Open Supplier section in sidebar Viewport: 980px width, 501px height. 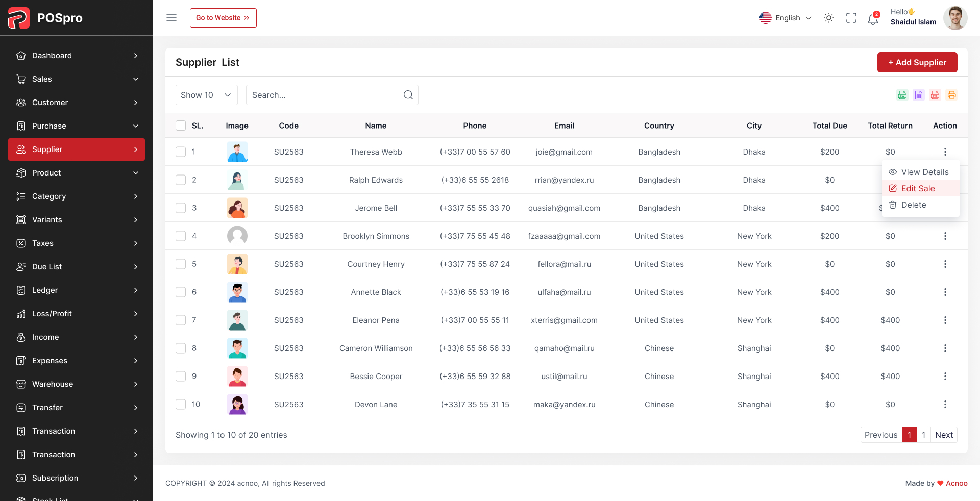[77, 149]
